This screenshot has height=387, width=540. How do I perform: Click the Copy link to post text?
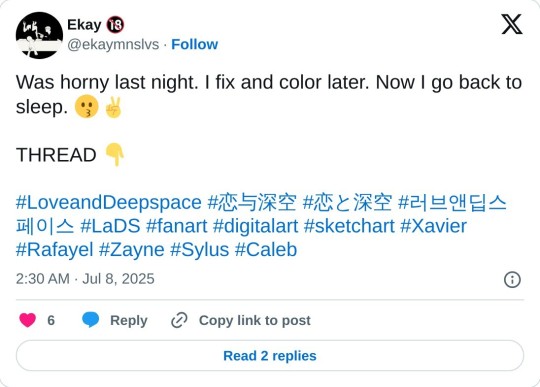click(255, 320)
